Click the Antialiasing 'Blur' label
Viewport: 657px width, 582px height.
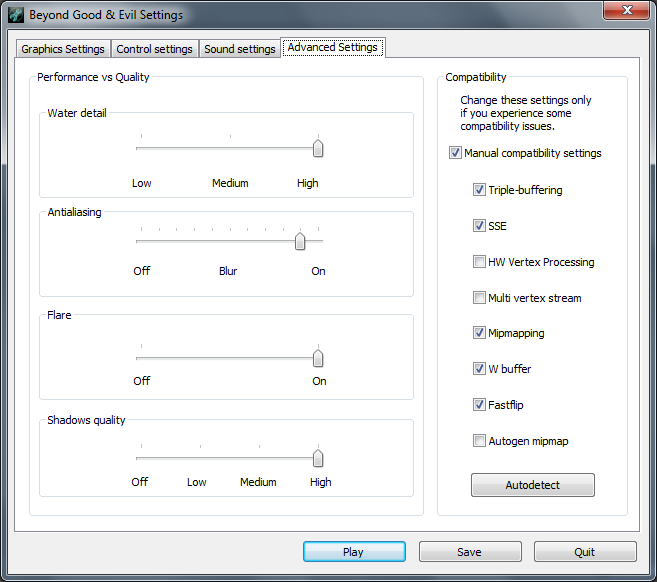[228, 271]
